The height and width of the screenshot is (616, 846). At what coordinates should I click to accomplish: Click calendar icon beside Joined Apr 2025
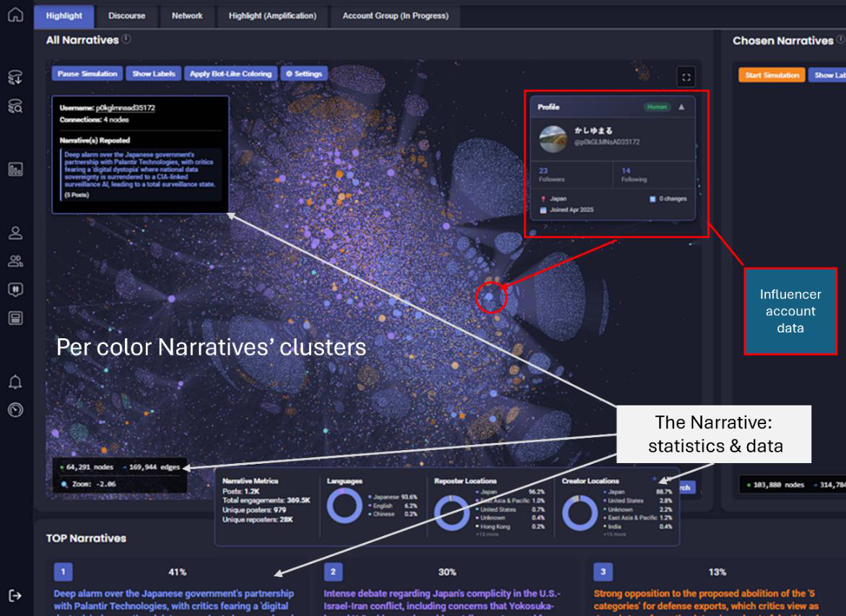[x=544, y=210]
